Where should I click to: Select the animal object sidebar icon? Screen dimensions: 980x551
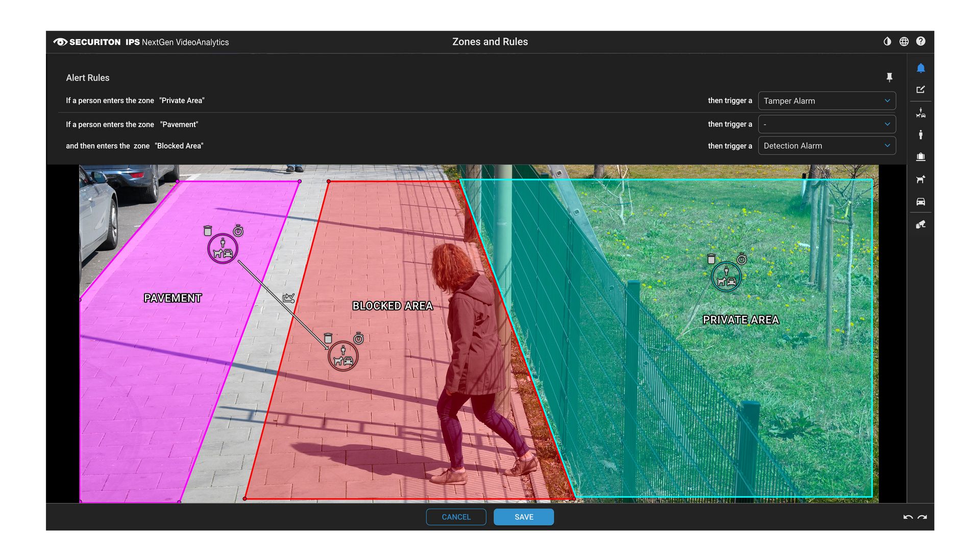(921, 179)
